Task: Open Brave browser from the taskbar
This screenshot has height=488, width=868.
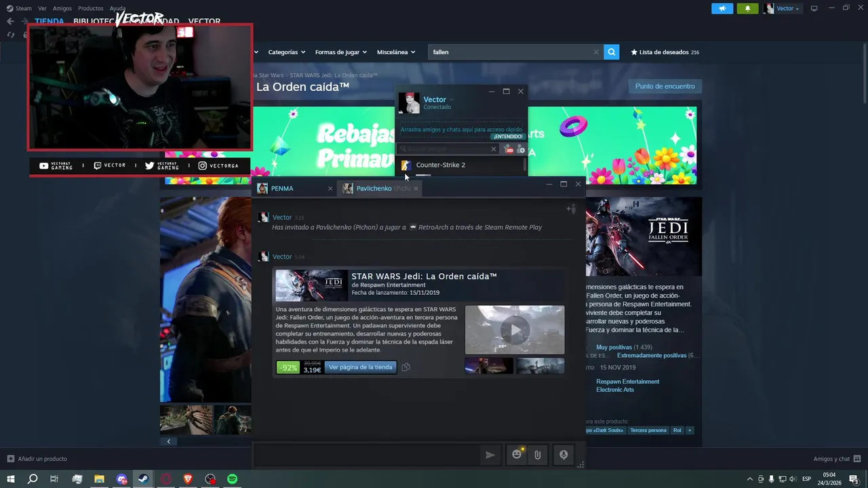Action: [189, 479]
